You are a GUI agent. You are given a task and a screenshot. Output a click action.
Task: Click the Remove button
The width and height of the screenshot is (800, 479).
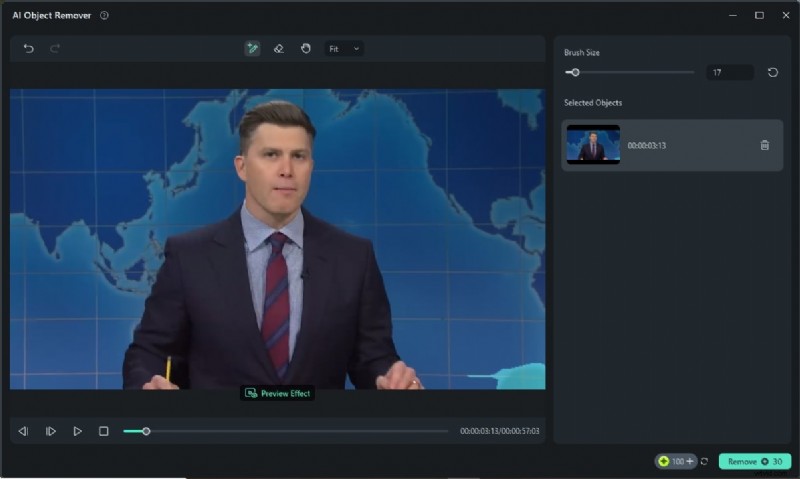(754, 461)
